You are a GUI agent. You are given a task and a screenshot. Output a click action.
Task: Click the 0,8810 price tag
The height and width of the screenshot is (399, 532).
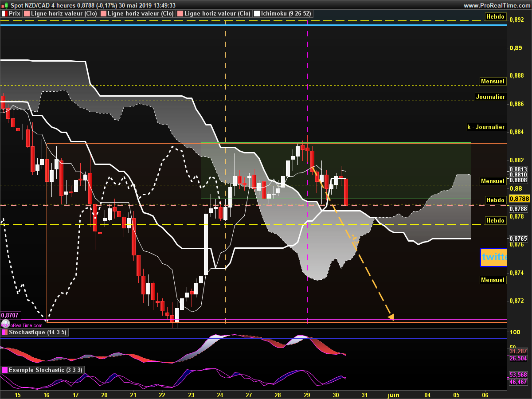[x=518, y=175]
